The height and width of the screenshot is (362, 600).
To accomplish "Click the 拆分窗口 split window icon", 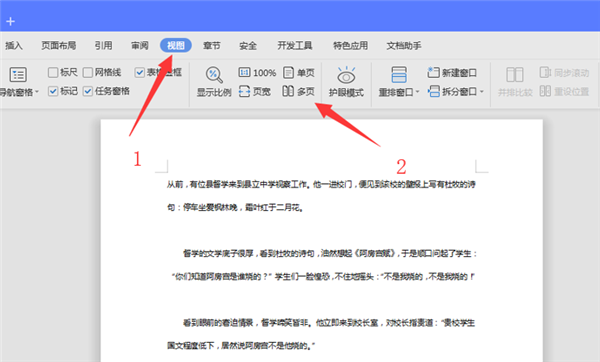I will (x=434, y=91).
